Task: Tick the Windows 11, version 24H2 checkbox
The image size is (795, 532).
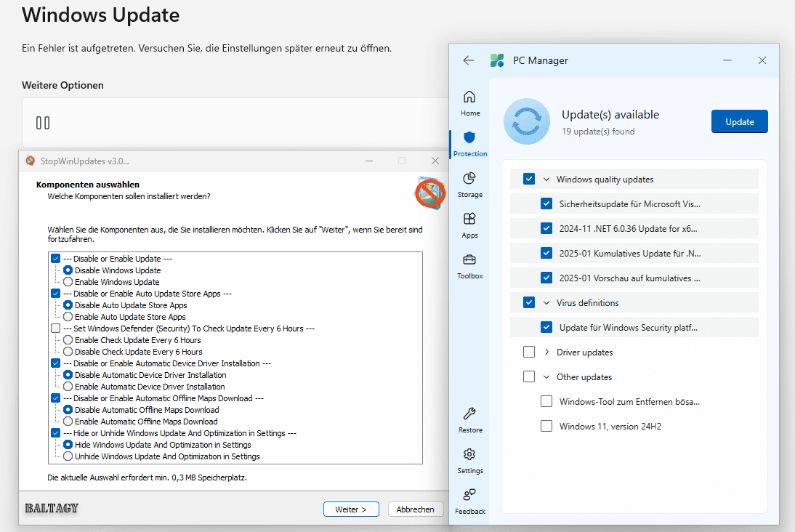Action: [546, 427]
